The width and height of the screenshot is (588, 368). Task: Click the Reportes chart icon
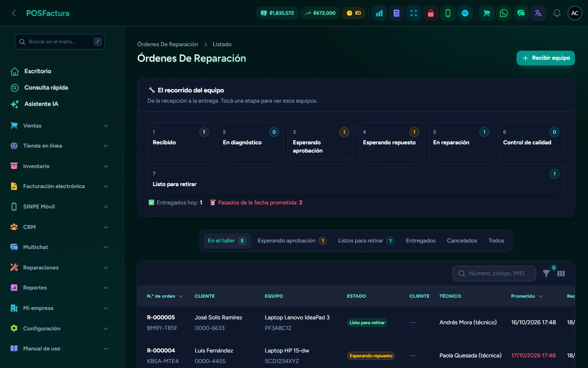tap(14, 287)
